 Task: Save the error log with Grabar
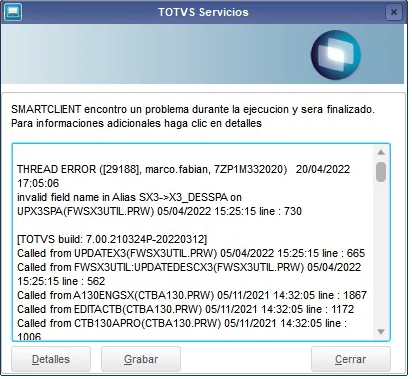click(141, 359)
